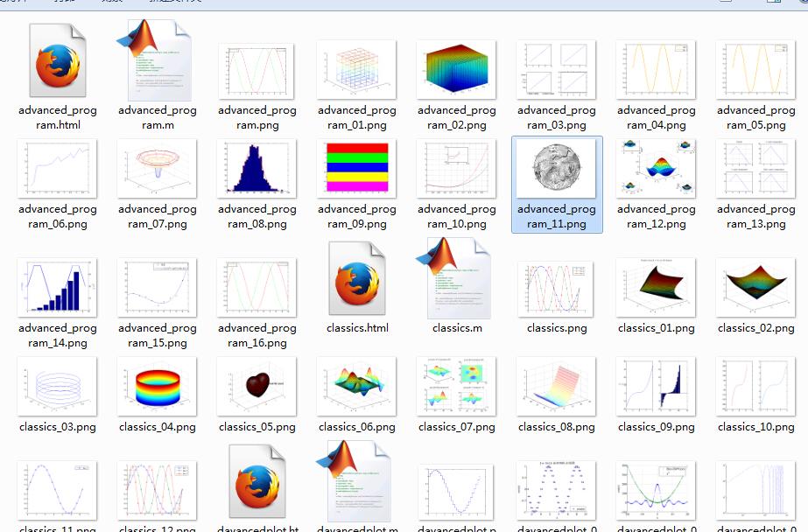Open the heart-shaped classics_05.png image

tap(256, 385)
